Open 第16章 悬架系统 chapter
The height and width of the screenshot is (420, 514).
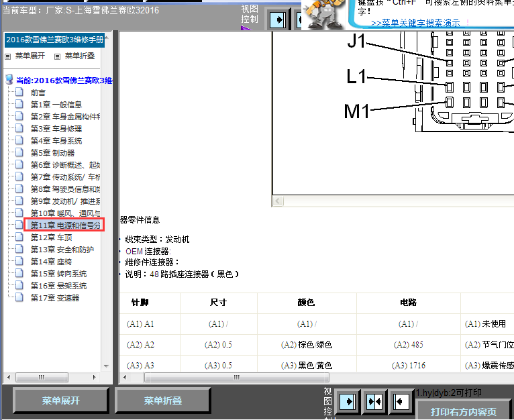pos(58,286)
